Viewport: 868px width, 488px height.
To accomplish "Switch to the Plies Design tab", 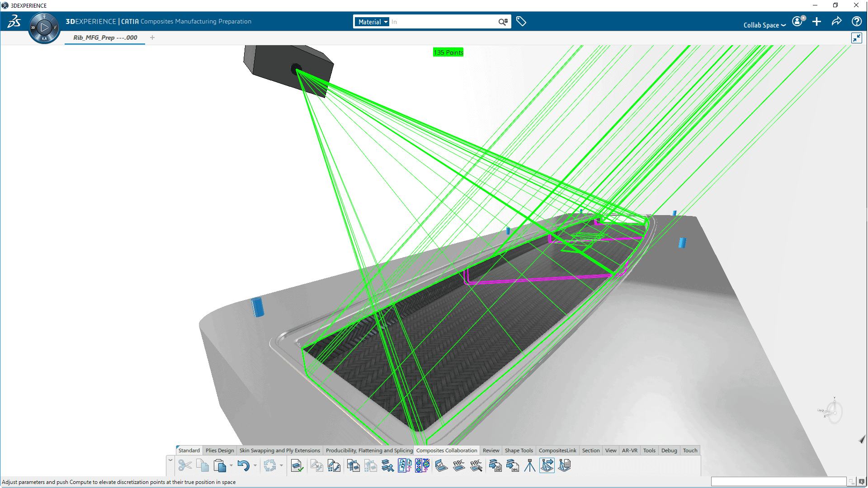I will click(x=220, y=450).
